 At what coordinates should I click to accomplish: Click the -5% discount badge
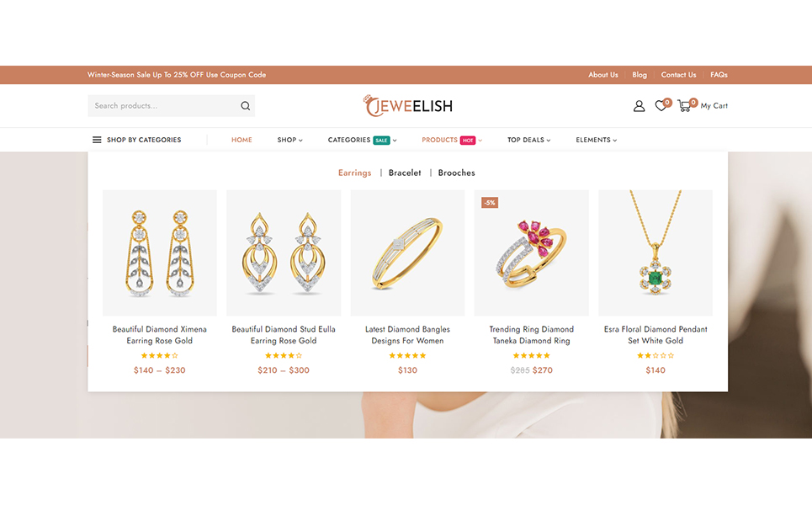click(x=490, y=203)
